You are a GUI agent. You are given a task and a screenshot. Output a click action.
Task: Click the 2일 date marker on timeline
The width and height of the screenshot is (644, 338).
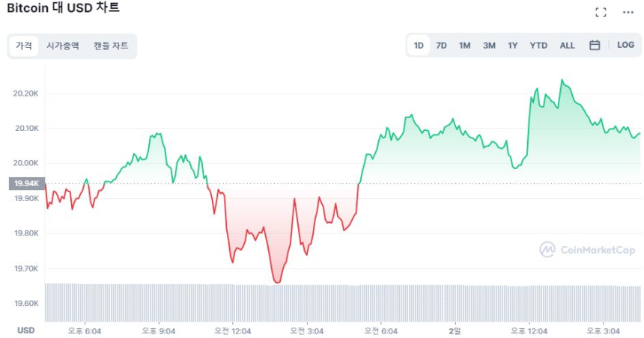(454, 330)
